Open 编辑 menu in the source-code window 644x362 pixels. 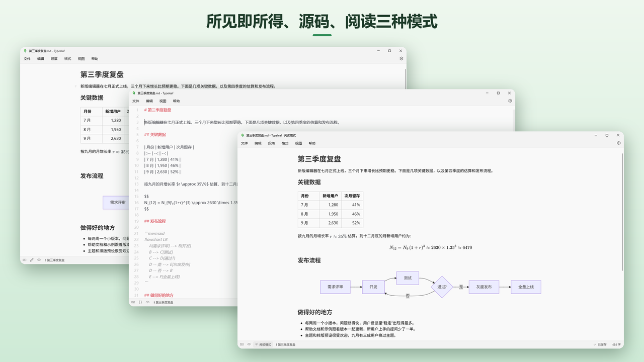(x=149, y=101)
